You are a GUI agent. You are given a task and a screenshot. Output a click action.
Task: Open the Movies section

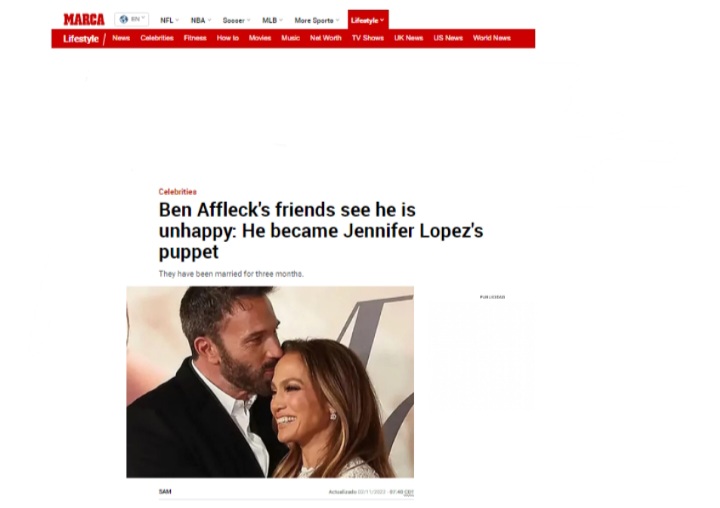click(x=260, y=38)
